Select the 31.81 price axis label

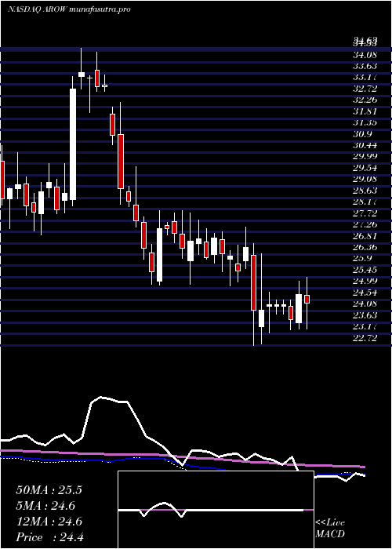[x=365, y=111]
